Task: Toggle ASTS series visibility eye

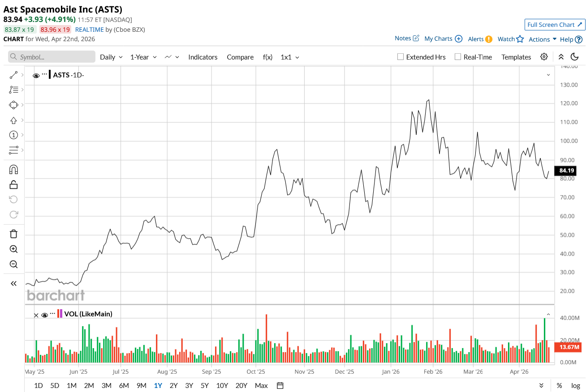Action: 36,76
